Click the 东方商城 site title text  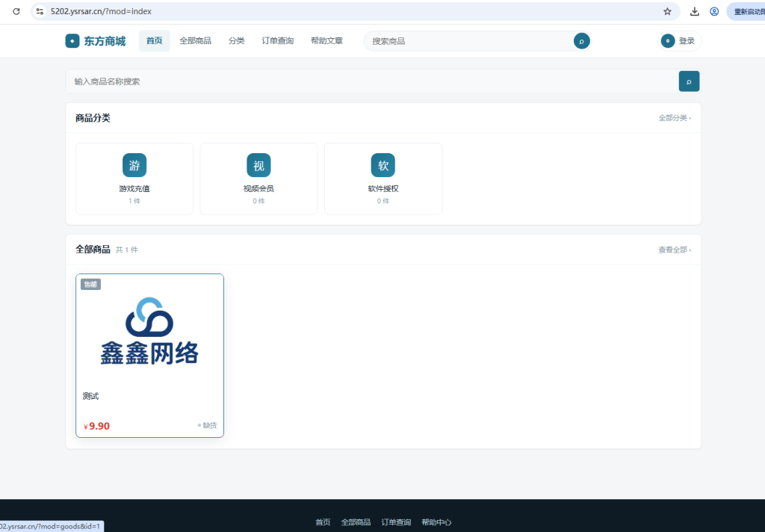[x=105, y=41]
